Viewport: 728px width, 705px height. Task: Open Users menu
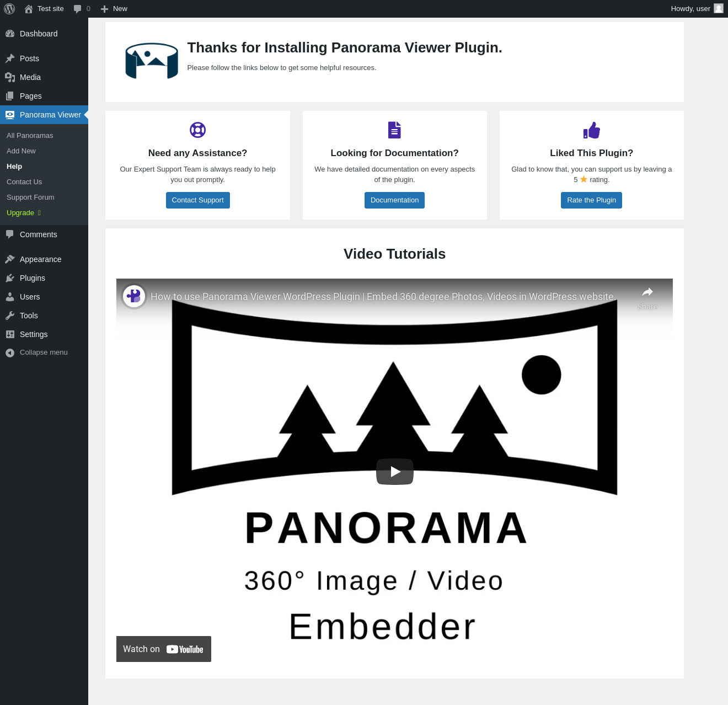coord(44,297)
